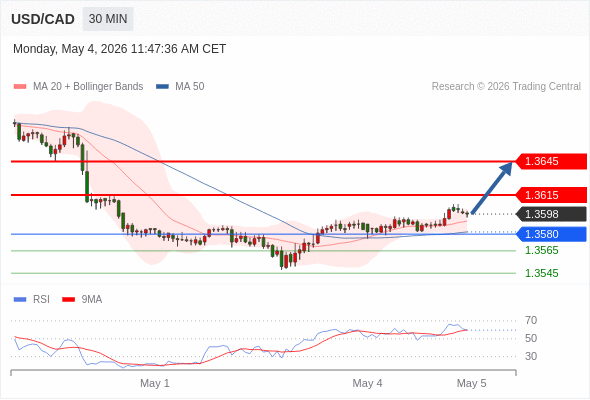This screenshot has height=400, width=590.
Task: Click the green 1.3545 support label
Action: coord(542,273)
